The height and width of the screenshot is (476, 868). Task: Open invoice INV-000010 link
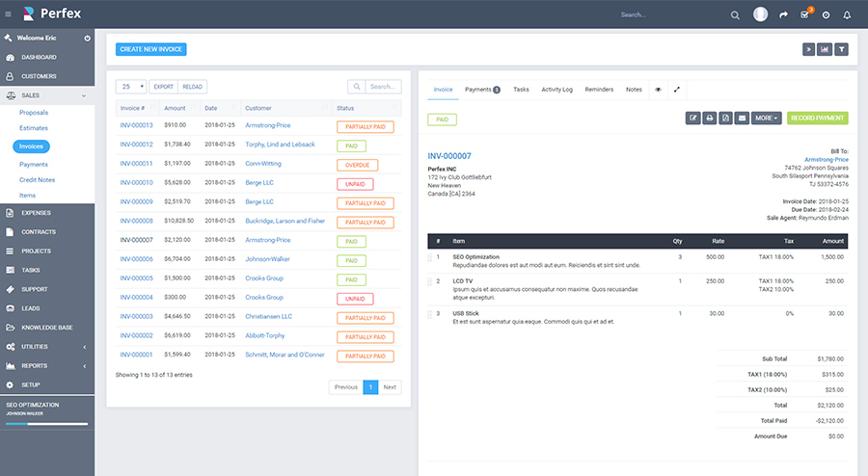point(136,182)
